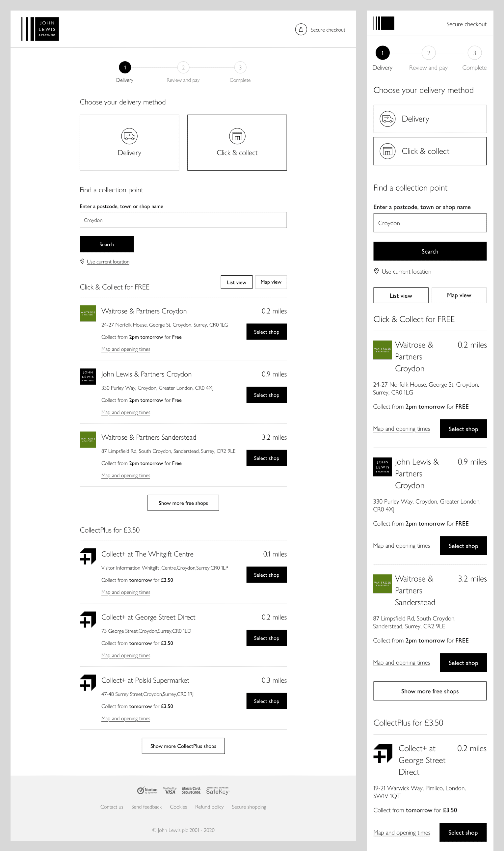Switch to Map view in desktop layout
504x851 pixels.
271,282
